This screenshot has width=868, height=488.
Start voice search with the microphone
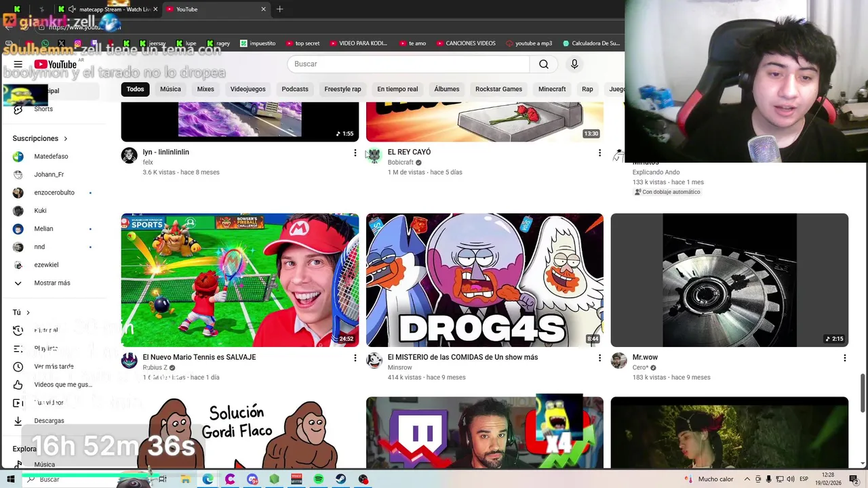(x=574, y=64)
